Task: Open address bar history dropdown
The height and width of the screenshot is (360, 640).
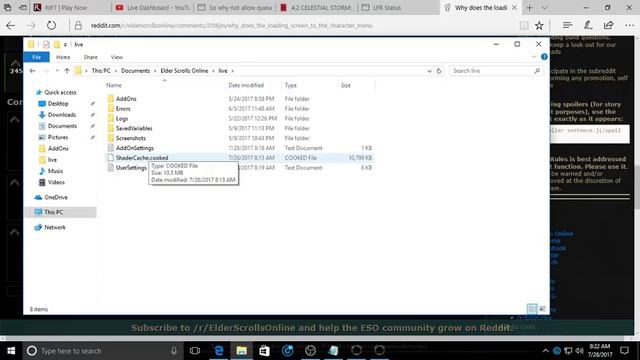Action: pos(429,71)
